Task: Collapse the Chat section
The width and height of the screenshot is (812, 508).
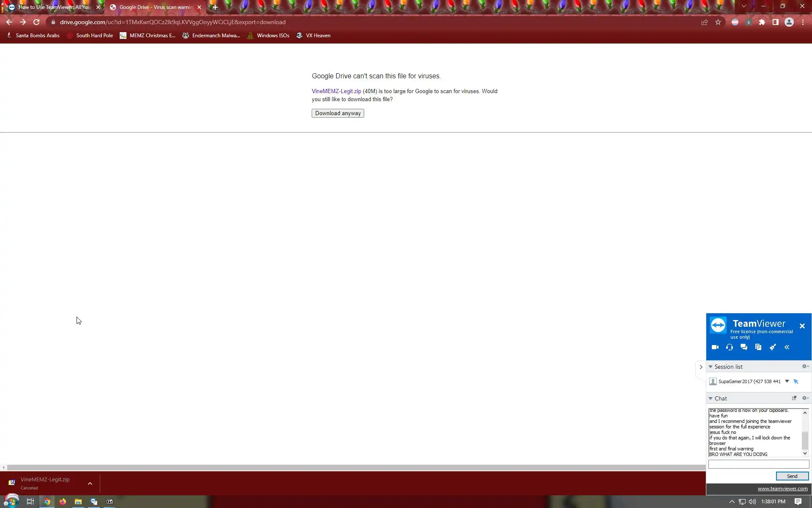Action: [711, 398]
